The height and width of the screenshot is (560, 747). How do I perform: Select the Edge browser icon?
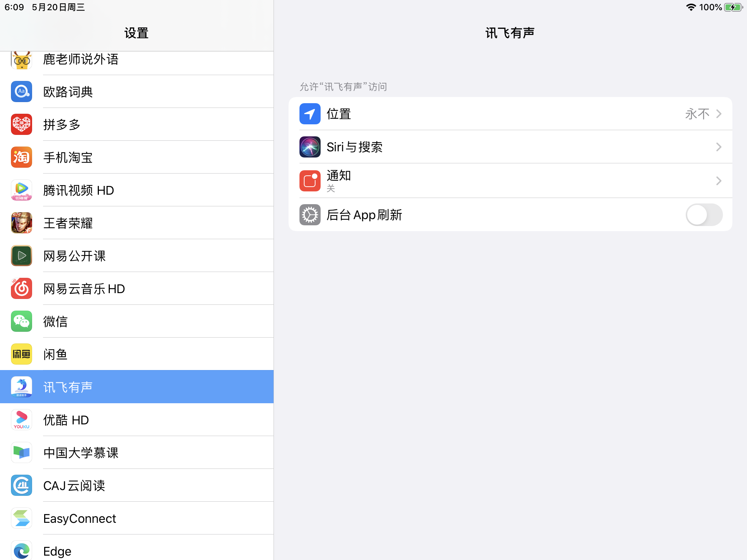point(22,551)
